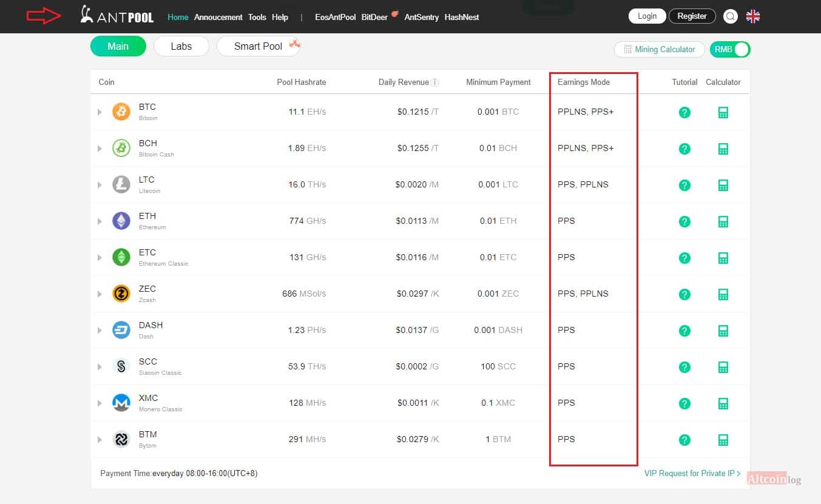Visit the HashNest link
This screenshot has width=821, height=504.
(x=462, y=17)
